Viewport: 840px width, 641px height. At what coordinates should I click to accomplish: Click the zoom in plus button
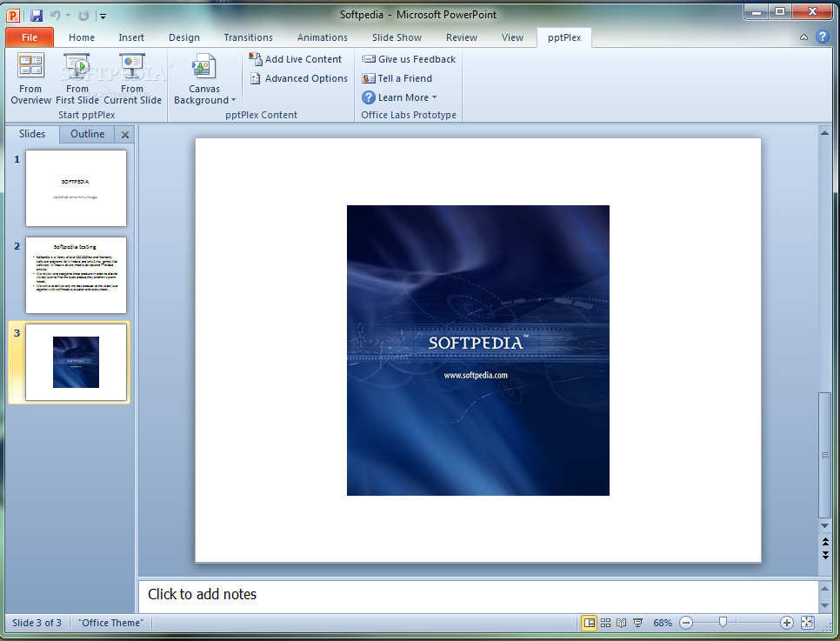[x=786, y=623]
